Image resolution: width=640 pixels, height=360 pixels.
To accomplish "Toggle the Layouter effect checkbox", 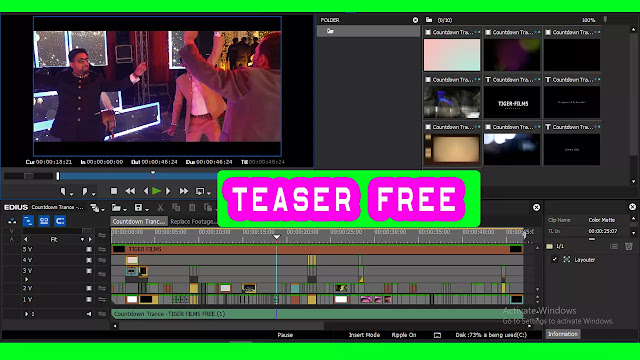I will click(x=554, y=259).
